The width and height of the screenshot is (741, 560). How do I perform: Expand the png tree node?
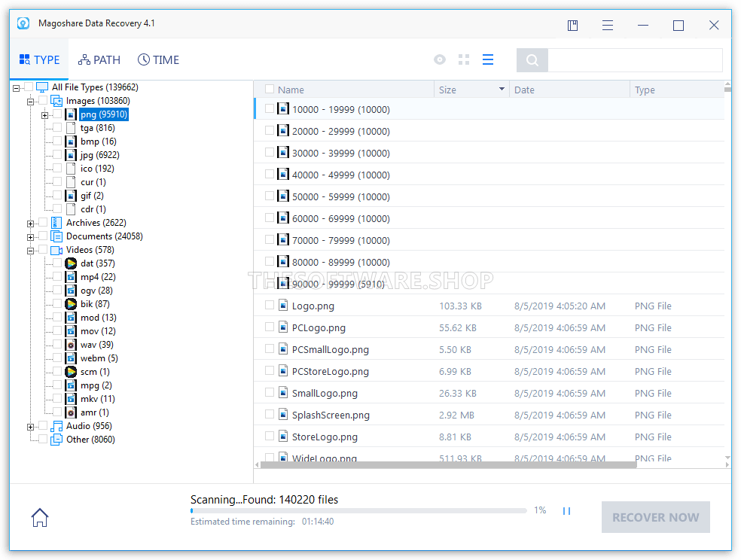point(45,115)
